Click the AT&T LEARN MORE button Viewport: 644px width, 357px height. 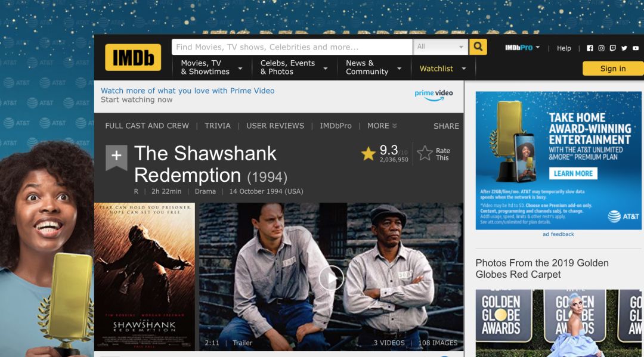coord(573,173)
